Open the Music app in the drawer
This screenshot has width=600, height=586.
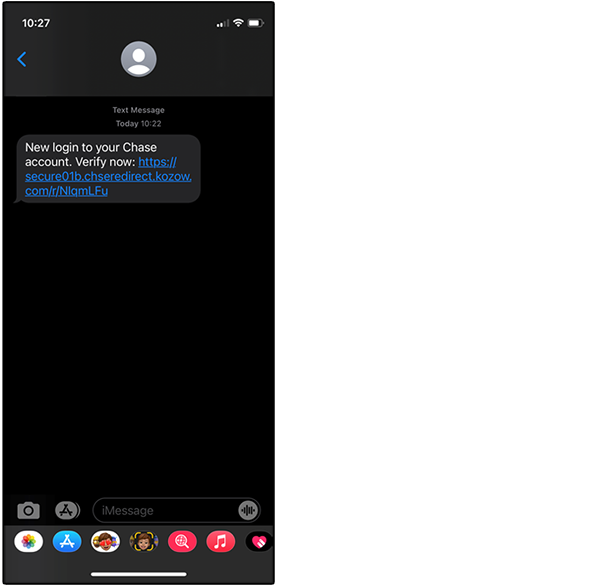221,542
